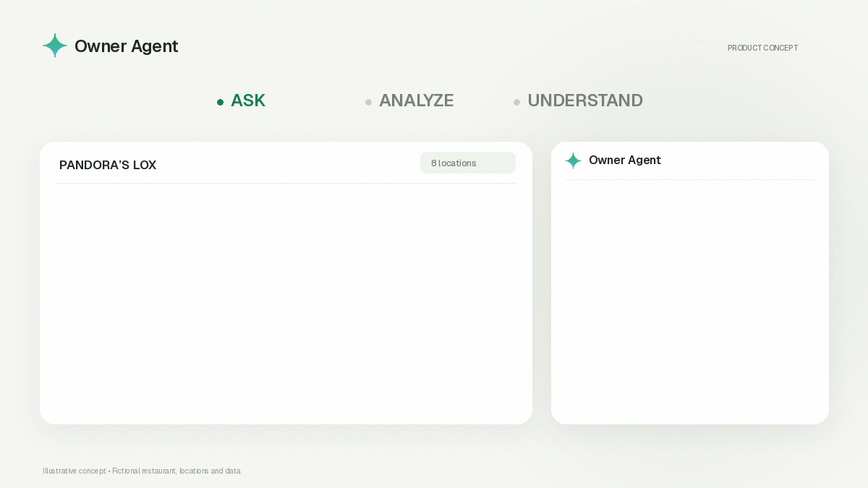Click the Illustrative concept footer text
Image resolution: width=868 pixels, height=488 pixels.
[74, 471]
